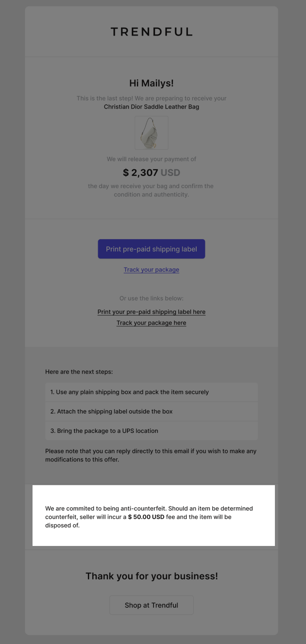Select step 1 about the plain shipping box

click(152, 392)
